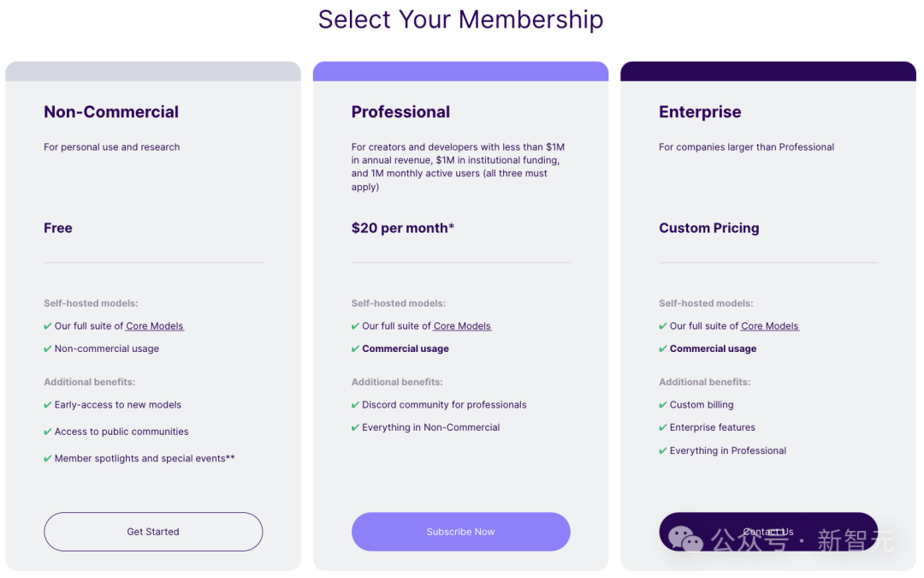Screen dimensions: 924x578
Task: Open Core Models link in Non-Commercial plan
Action: 155,326
